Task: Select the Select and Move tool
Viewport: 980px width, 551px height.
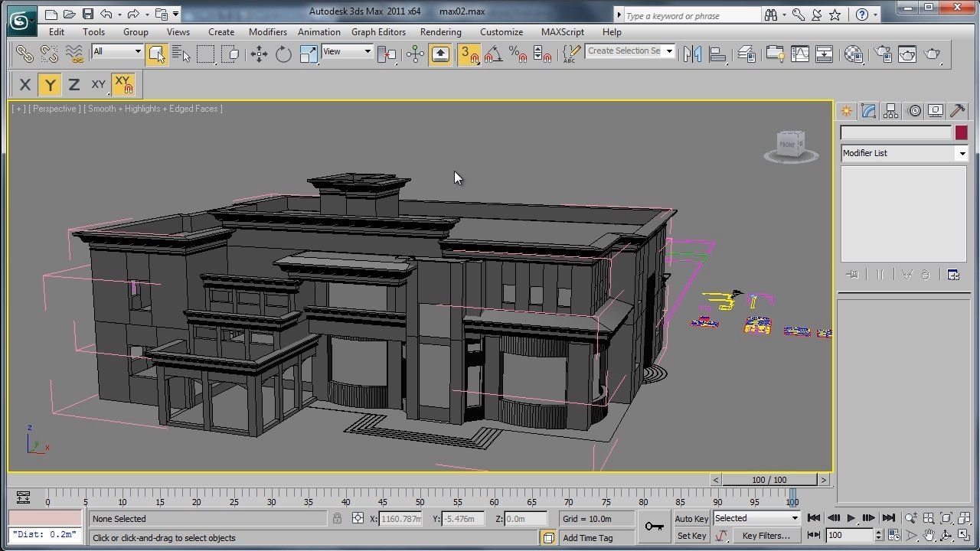Action: coord(259,54)
